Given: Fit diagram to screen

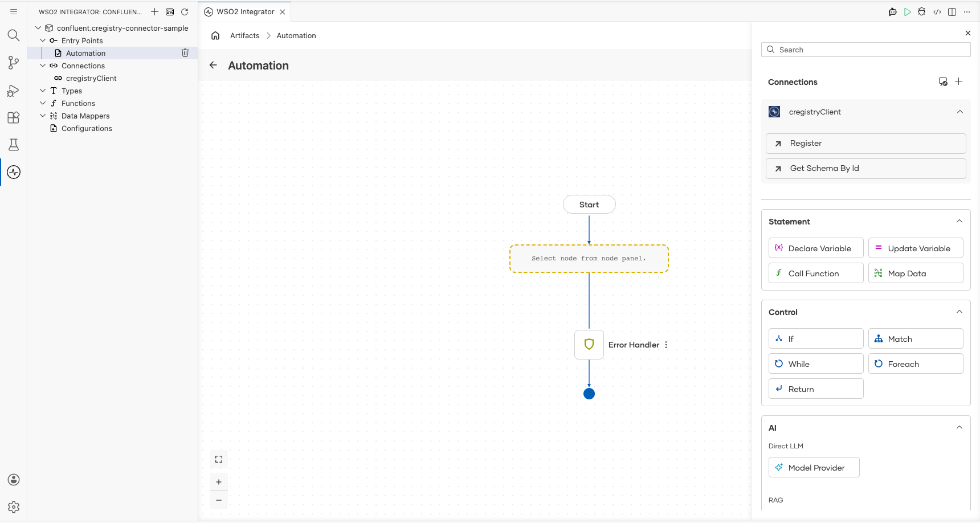Looking at the screenshot, I should tap(219, 459).
